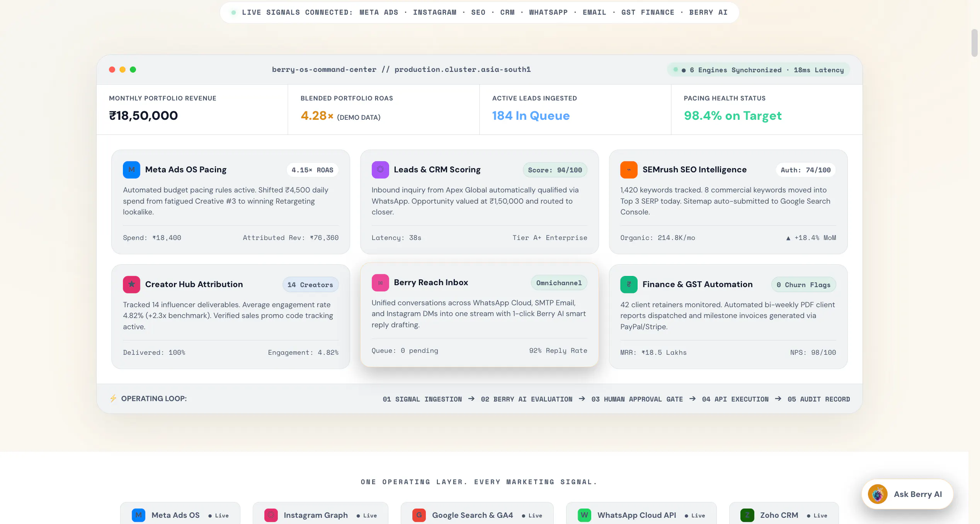
Task: Click the berry-os-command-center cluster title
Action: [401, 70]
